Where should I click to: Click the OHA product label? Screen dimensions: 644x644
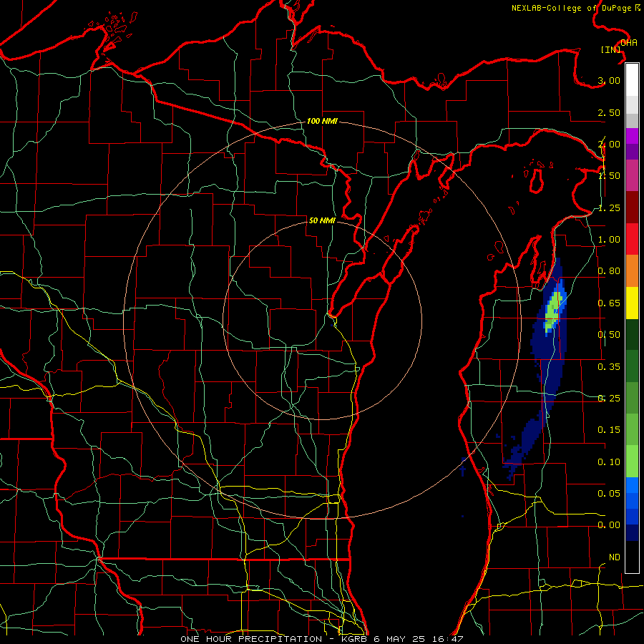tap(629, 42)
